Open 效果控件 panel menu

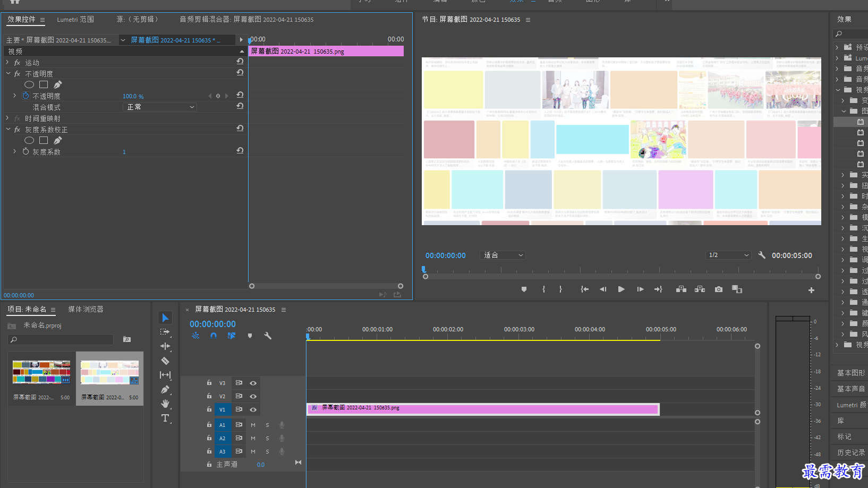(42, 20)
